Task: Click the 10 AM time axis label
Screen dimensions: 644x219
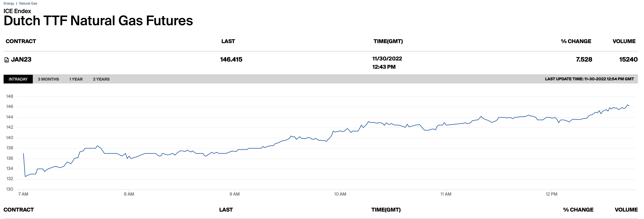Action: click(340, 194)
